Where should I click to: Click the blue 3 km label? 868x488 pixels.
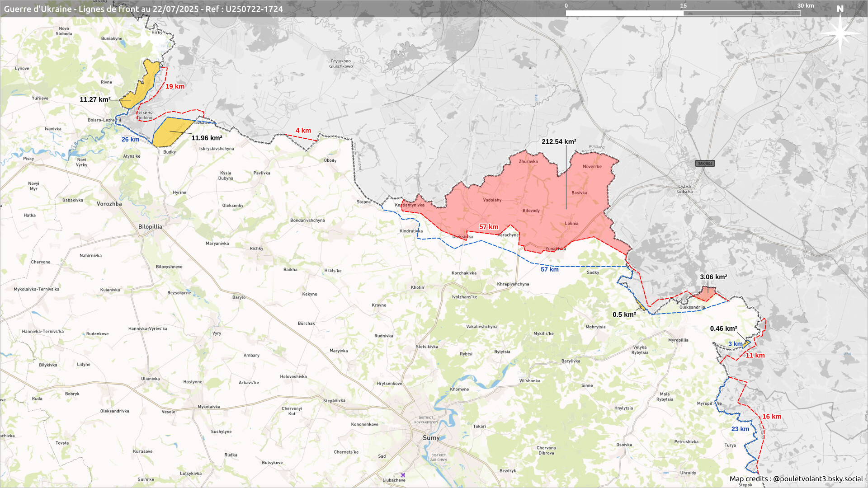735,344
